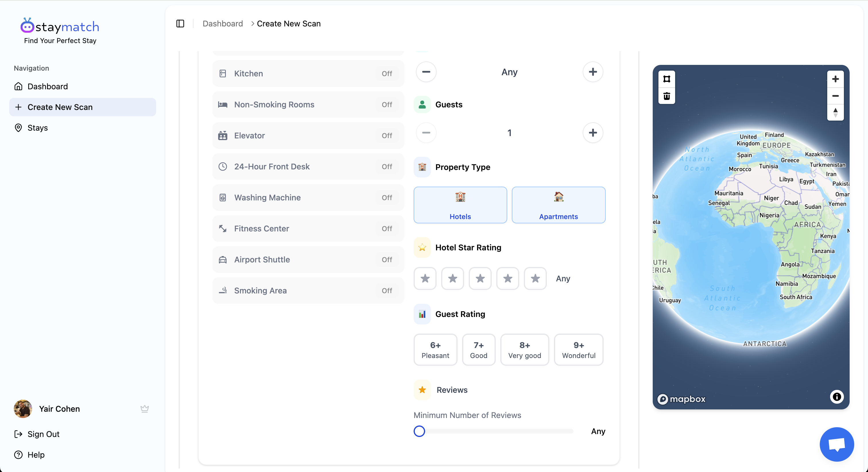The height and width of the screenshot is (472, 868).
Task: Open map attribution info icon
Action: click(x=837, y=397)
